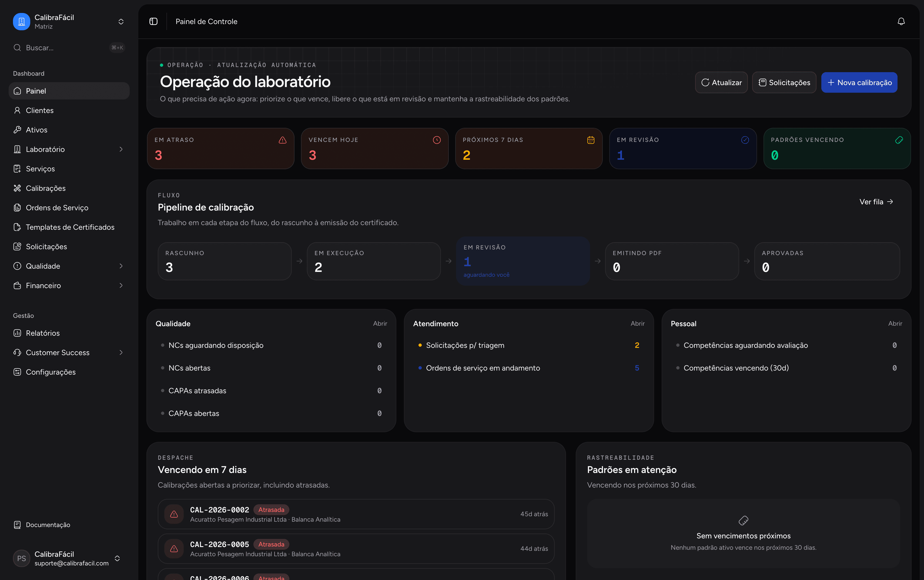Click the 'CAPAs atrasadas' row
Image resolution: width=924 pixels, height=580 pixels.
coord(271,391)
